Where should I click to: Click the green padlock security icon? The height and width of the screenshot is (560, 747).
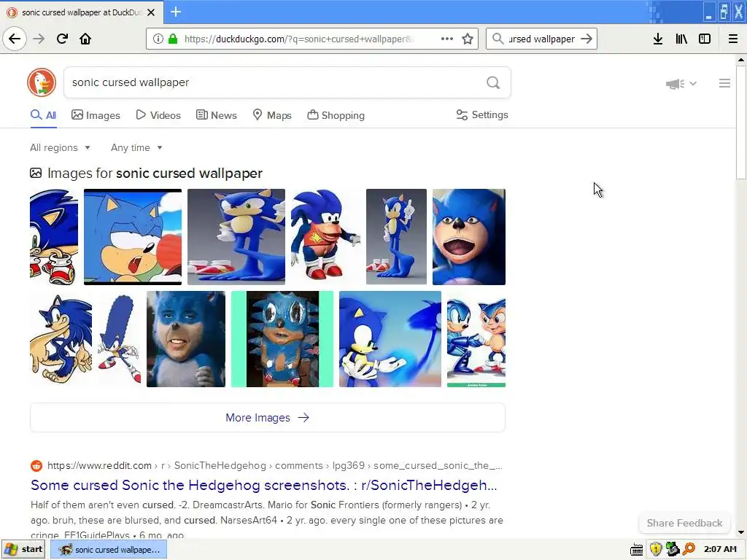click(x=173, y=39)
